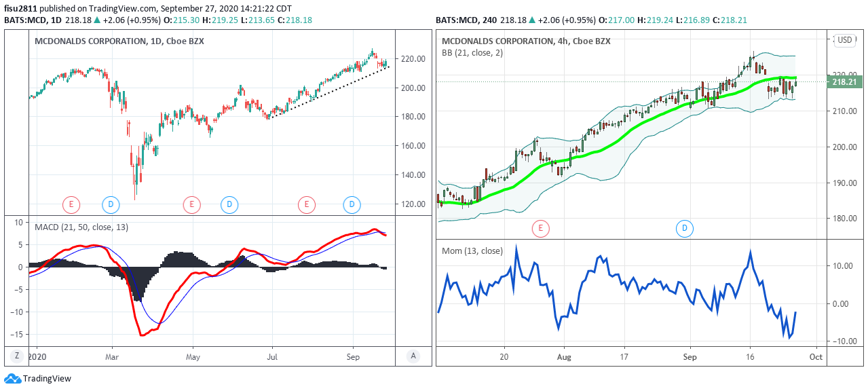Open the USD currency selector
This screenshot has width=868, height=391.
[844, 40]
